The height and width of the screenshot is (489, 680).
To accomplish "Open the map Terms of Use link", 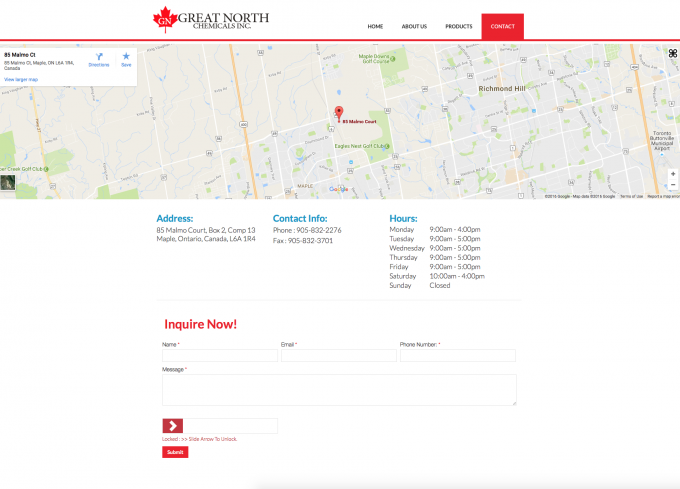I will [631, 196].
